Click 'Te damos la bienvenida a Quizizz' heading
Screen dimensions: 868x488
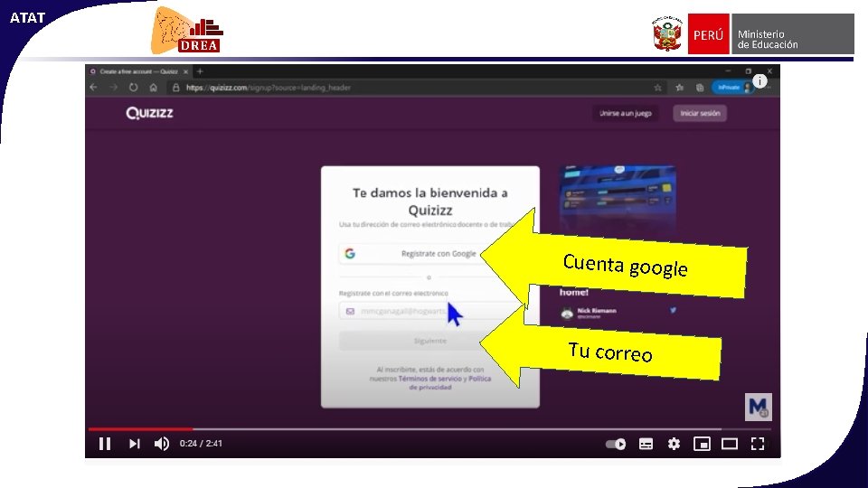coord(430,202)
